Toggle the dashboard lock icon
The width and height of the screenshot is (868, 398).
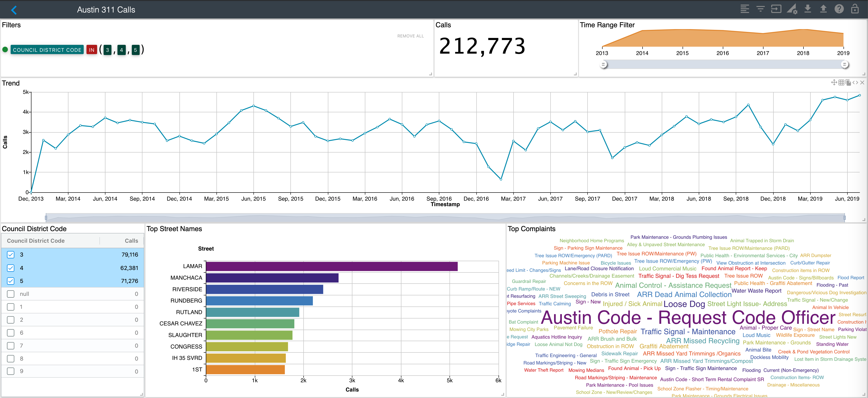click(855, 9)
